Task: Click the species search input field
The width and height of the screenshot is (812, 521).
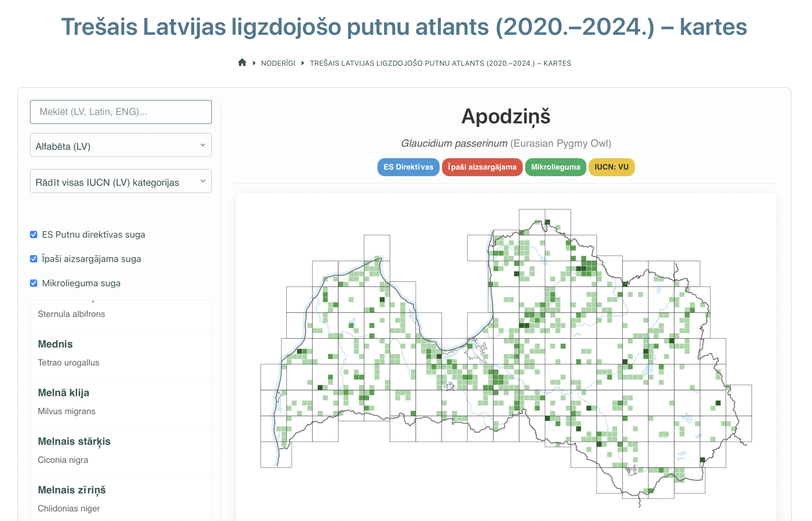Action: 121,112
